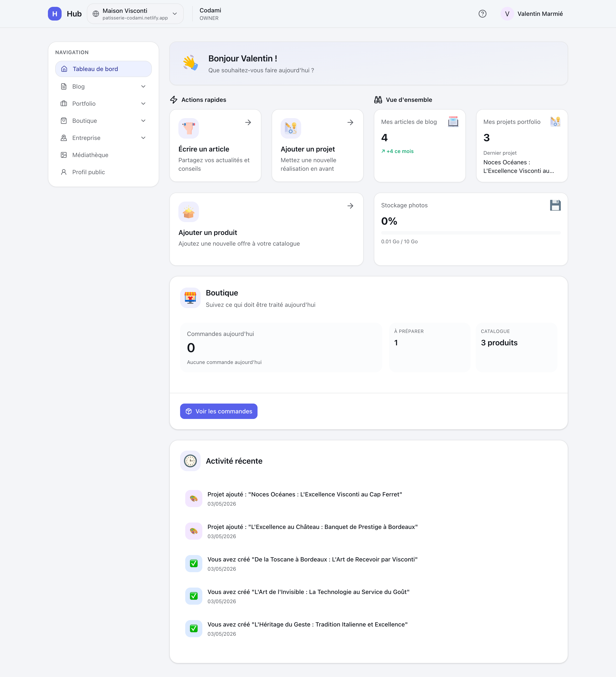Expand the Entreprise menu chevron
The width and height of the screenshot is (616, 677).
[x=143, y=138]
